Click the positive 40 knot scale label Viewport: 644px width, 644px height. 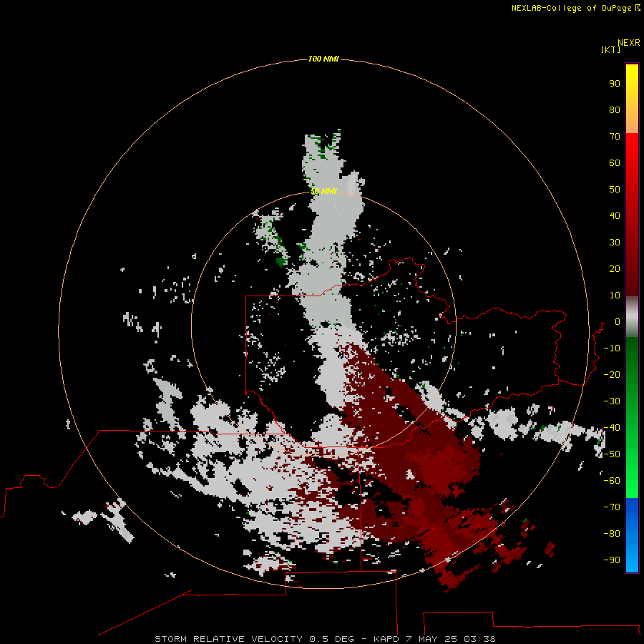615,216
